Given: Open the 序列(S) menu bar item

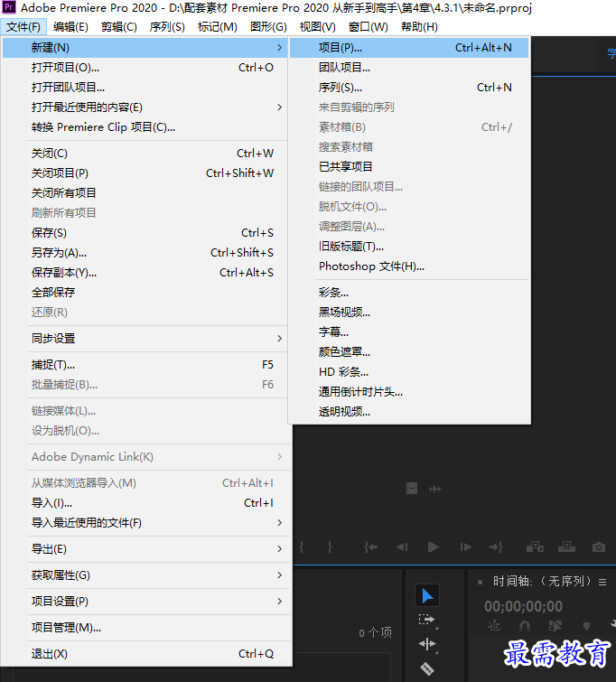Looking at the screenshot, I should tap(167, 27).
